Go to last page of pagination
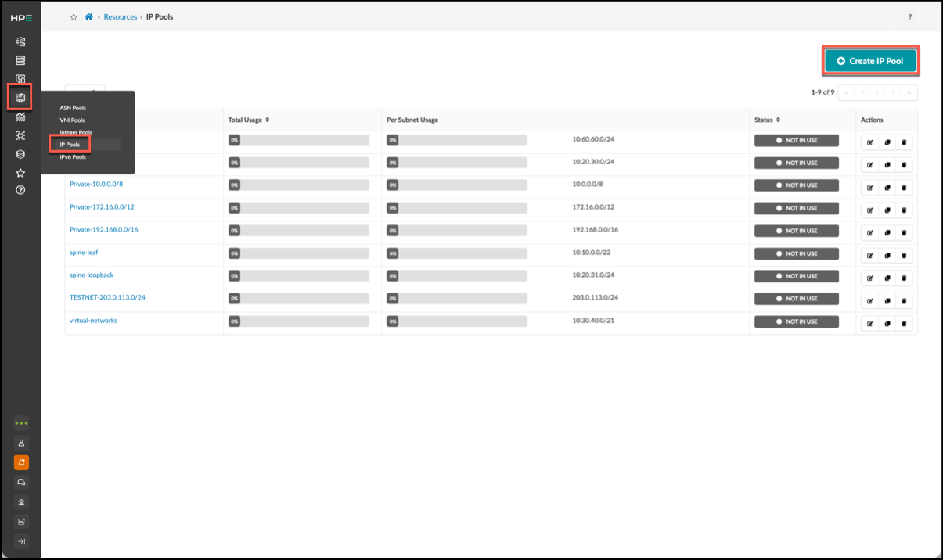 point(909,92)
